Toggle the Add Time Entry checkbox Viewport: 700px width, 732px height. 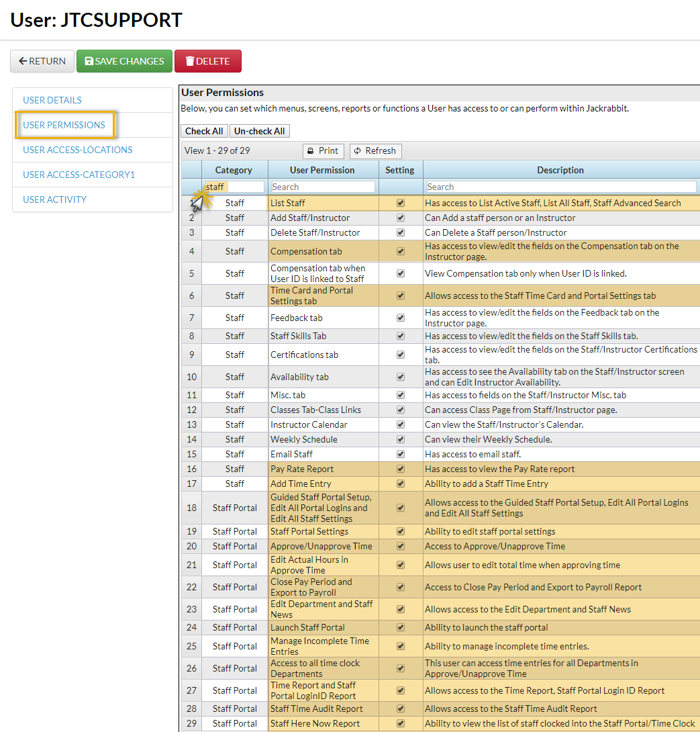pos(401,484)
